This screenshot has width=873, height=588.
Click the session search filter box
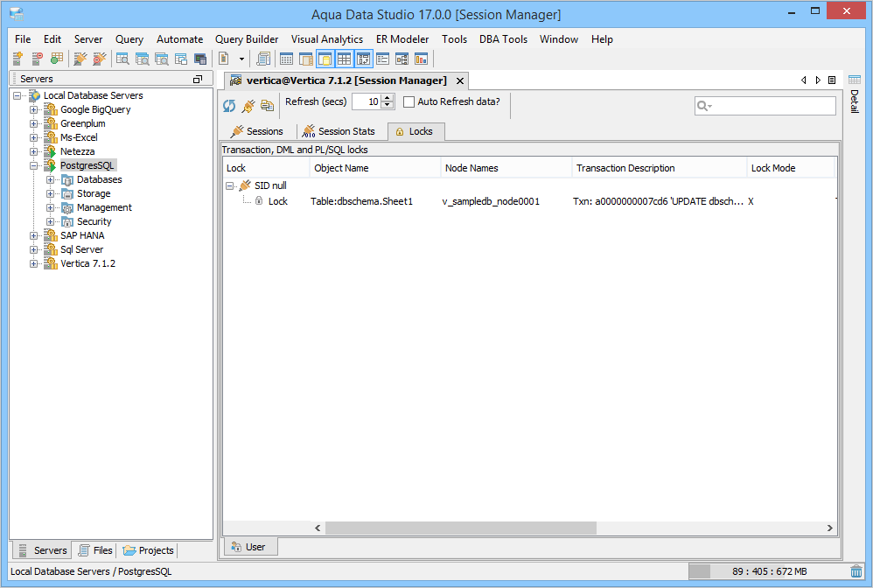[x=765, y=106]
